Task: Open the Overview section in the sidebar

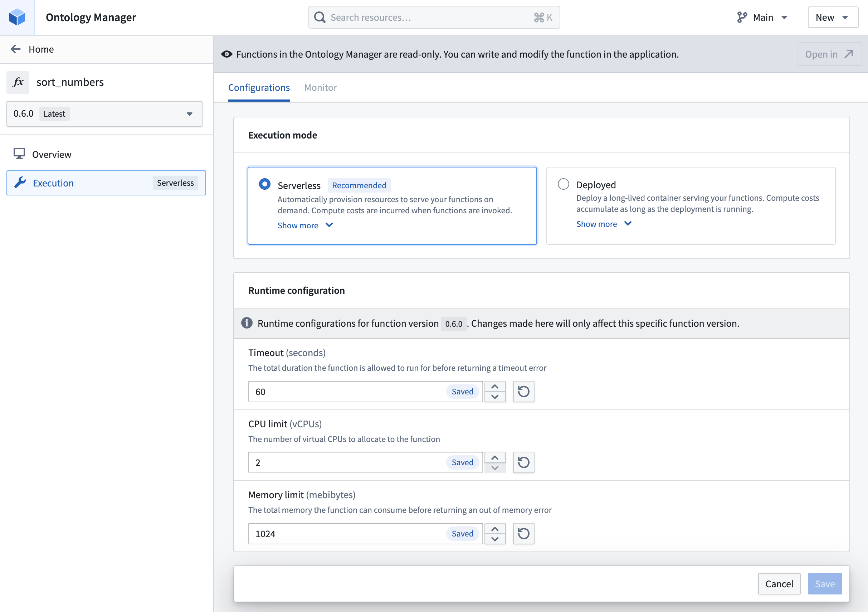Action: click(52, 154)
